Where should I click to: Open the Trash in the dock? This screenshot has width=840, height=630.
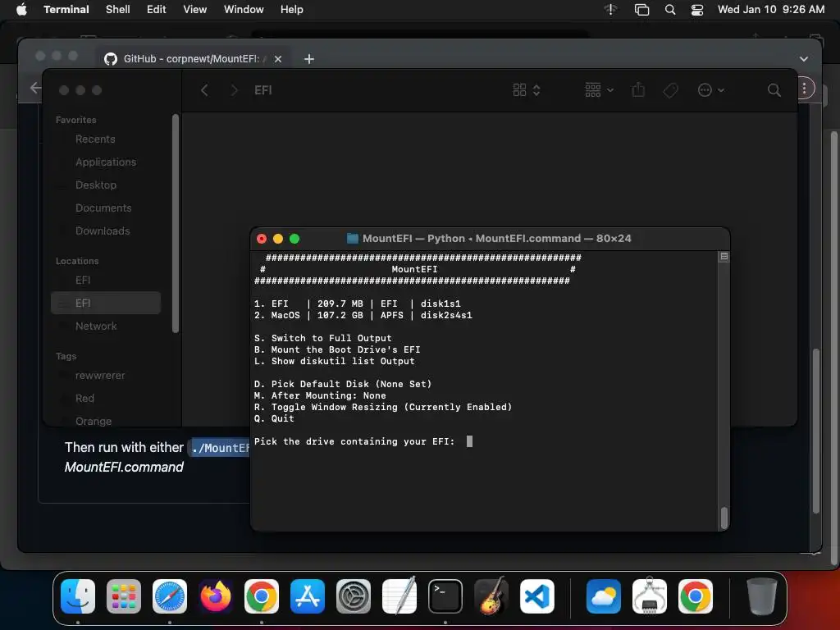coord(761,596)
